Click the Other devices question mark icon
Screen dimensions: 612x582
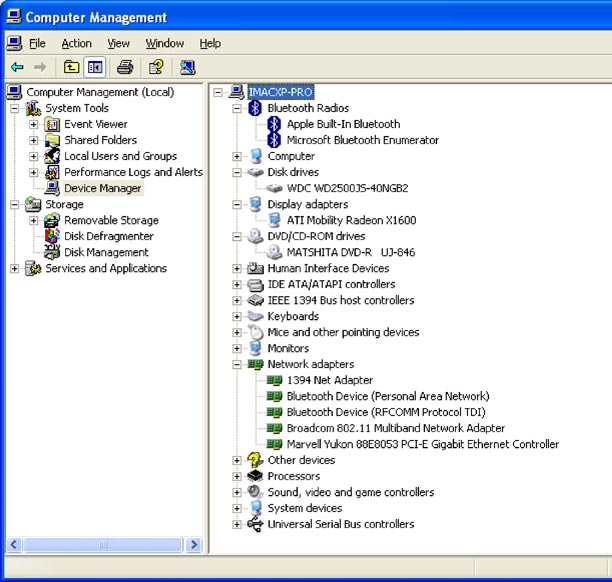tap(255, 460)
